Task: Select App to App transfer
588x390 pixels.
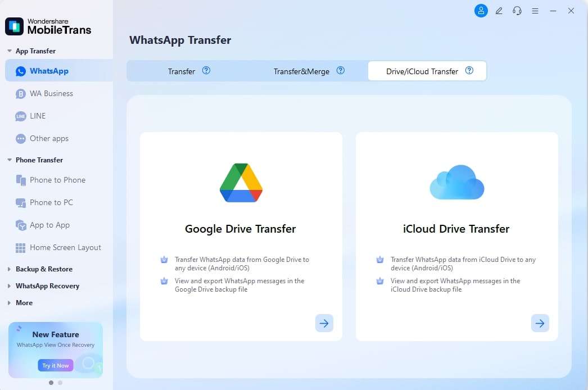Action: coord(49,225)
